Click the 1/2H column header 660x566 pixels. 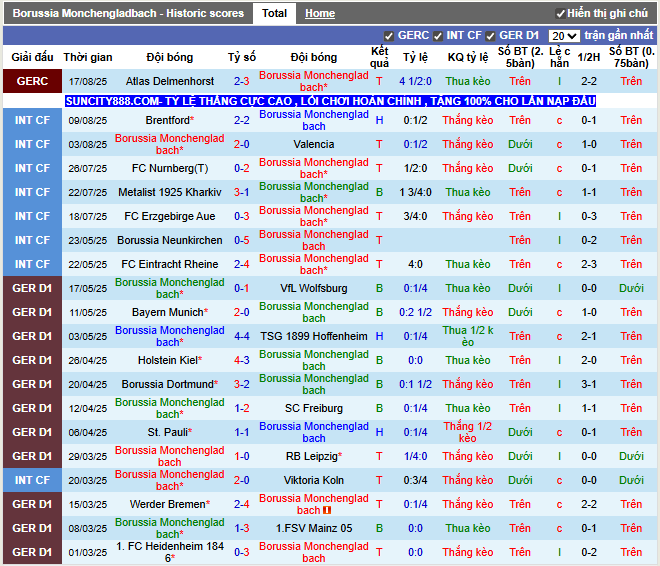[x=588, y=57]
